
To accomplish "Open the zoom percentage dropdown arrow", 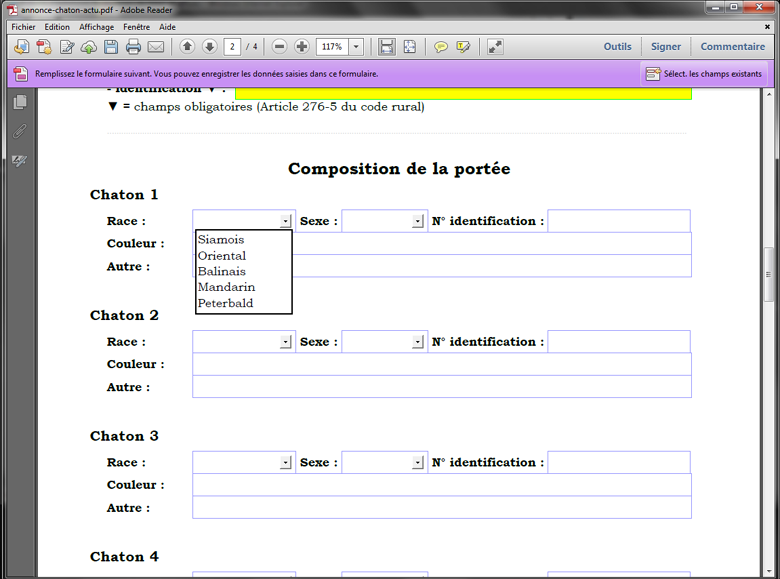I will pyautogui.click(x=356, y=47).
